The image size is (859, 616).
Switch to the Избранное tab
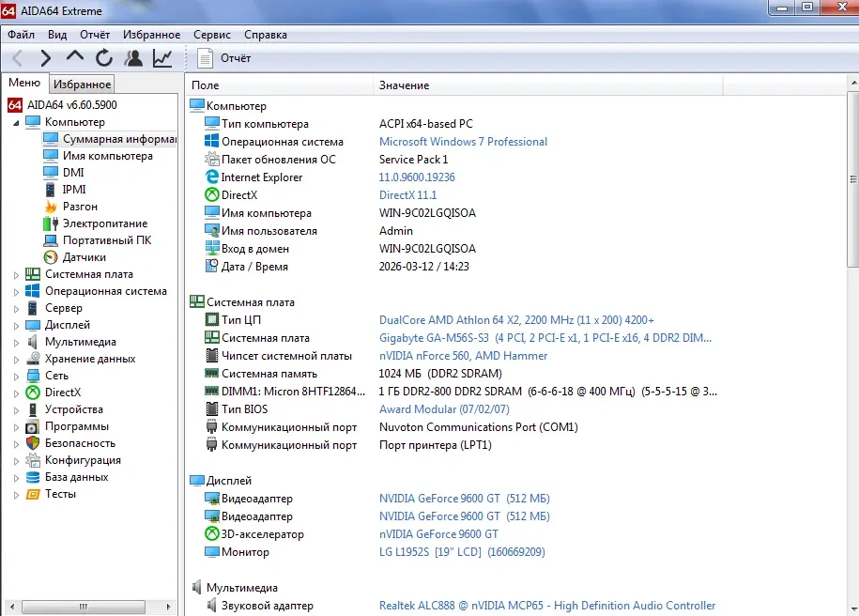tap(82, 85)
